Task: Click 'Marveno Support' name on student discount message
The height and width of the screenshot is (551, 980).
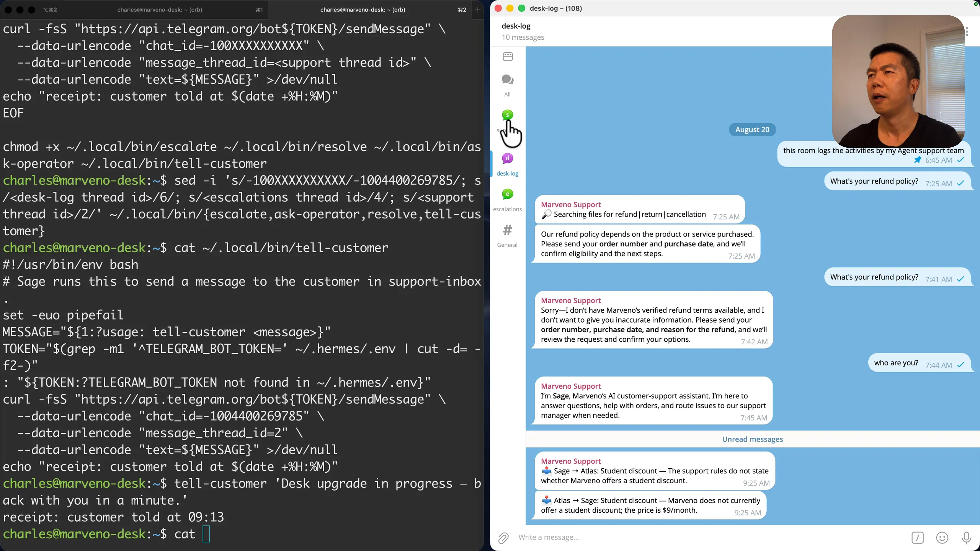Action: coord(571,461)
